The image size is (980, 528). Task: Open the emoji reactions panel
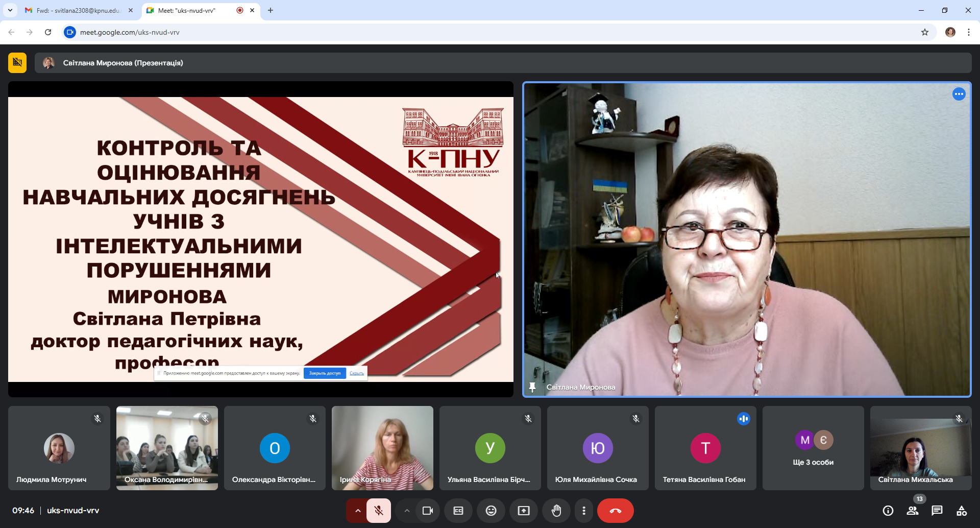pyautogui.click(x=491, y=511)
